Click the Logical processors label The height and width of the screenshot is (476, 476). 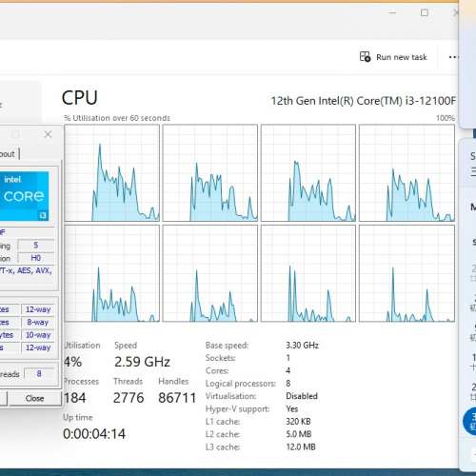point(241,384)
